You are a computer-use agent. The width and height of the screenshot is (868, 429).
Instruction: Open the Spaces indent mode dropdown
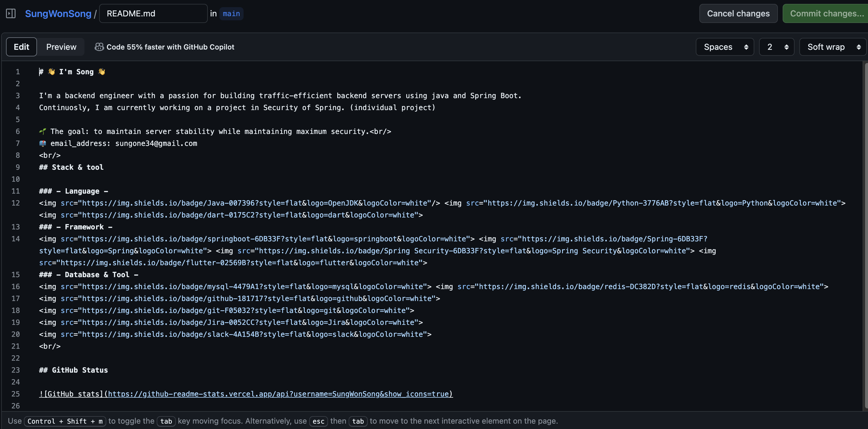coord(725,47)
